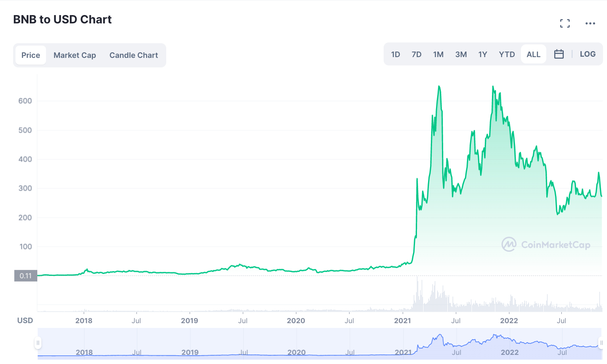This screenshot has height=364, width=607.
Task: Open the calendar date range picker
Action: click(559, 54)
